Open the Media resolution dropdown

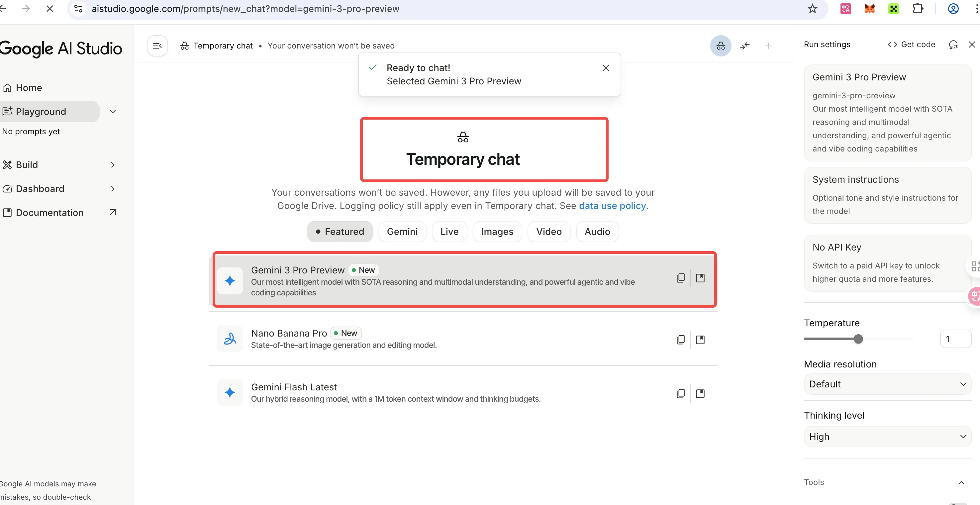887,384
